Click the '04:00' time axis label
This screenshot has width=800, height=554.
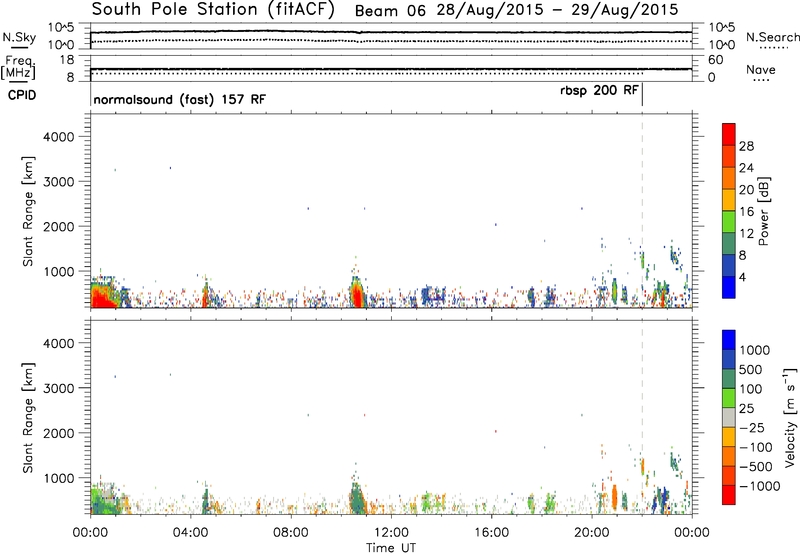tap(190, 533)
